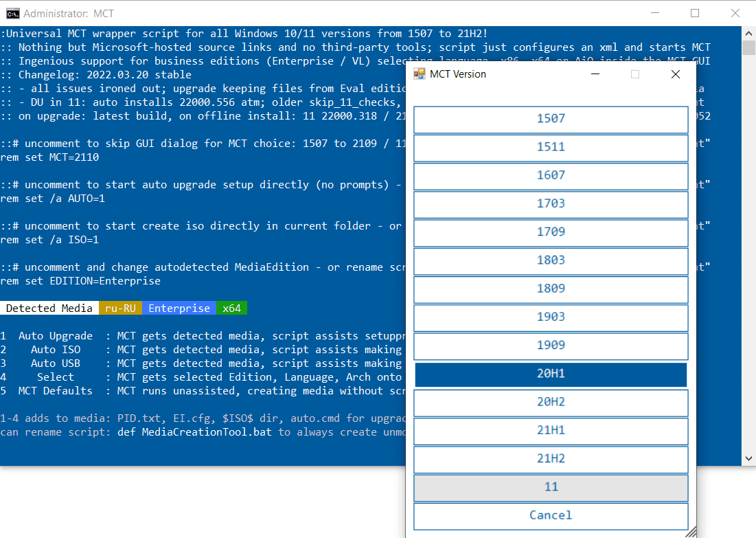
Task: Click the resize grip of MCT Version dialog
Action: (x=691, y=533)
